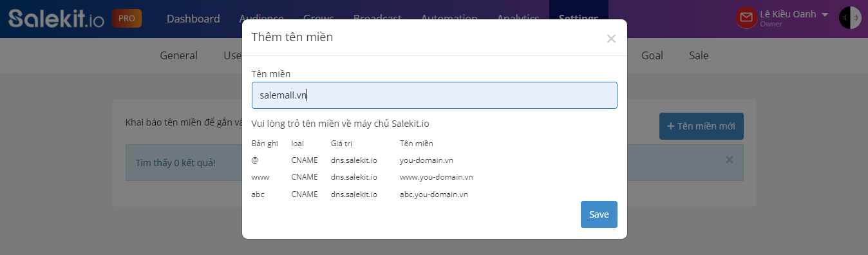
Task: Click the Tên miền mới button
Action: point(701,126)
